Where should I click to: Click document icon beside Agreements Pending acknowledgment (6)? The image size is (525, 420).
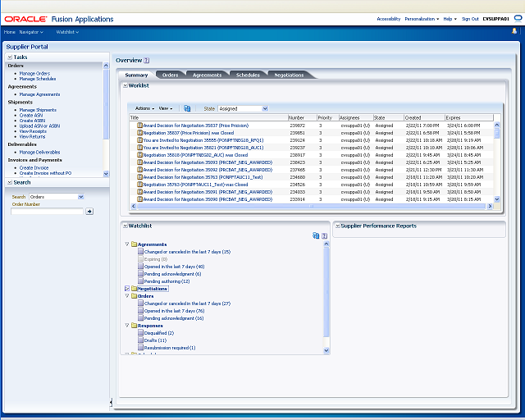(140, 274)
